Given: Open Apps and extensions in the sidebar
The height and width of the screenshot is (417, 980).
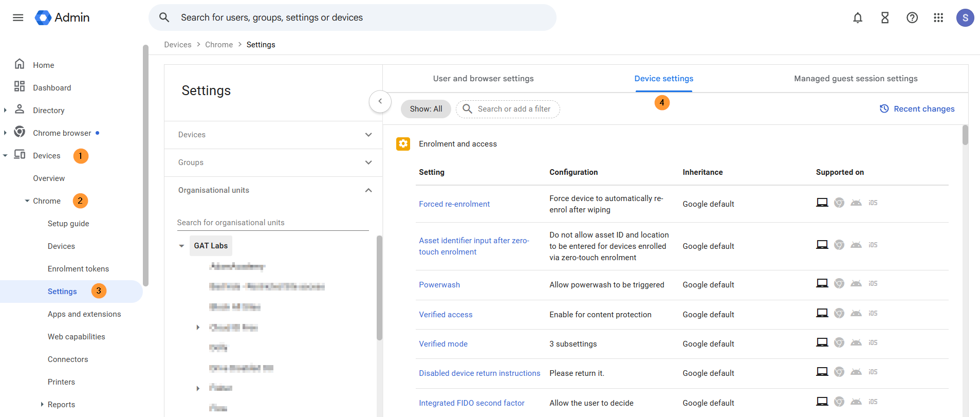Looking at the screenshot, I should tap(84, 314).
